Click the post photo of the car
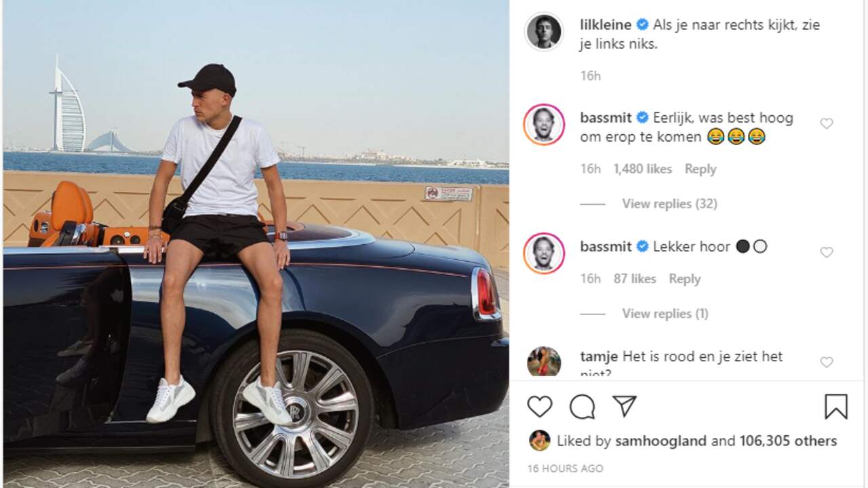This screenshot has width=868, height=488. pyautogui.click(x=256, y=244)
